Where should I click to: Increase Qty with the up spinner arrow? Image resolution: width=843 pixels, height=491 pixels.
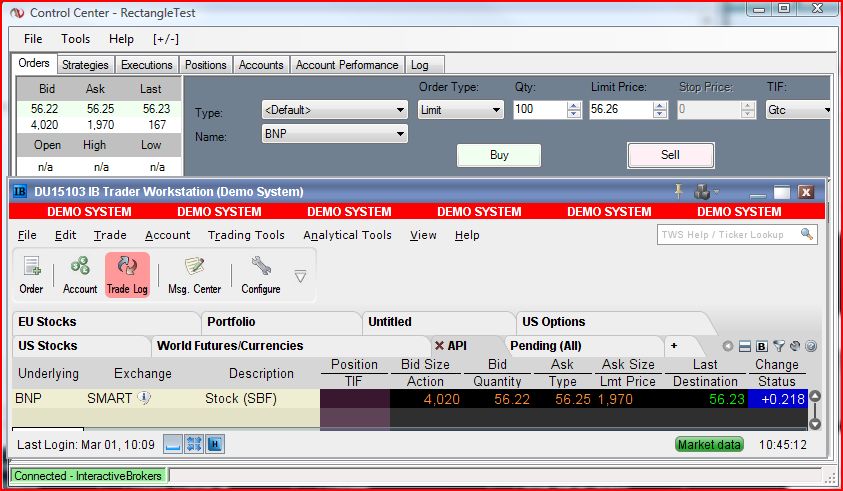tap(574, 106)
